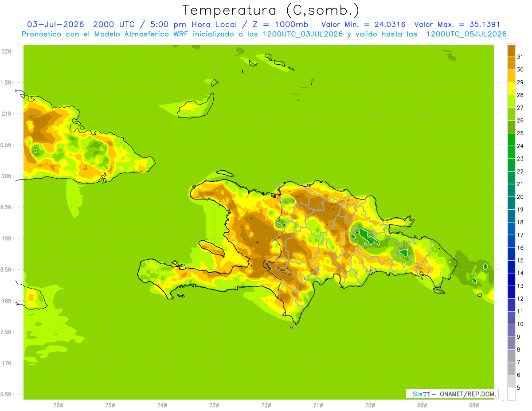Click the '12' value on the color legend

coord(520,298)
